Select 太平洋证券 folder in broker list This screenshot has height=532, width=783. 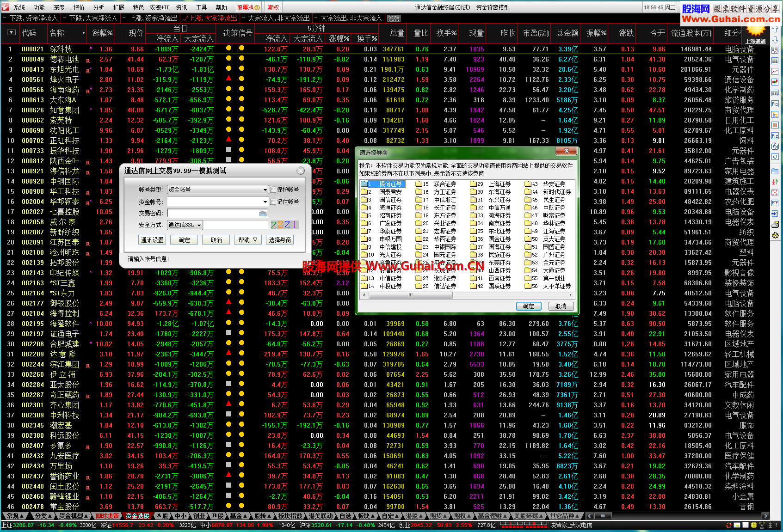click(548, 286)
